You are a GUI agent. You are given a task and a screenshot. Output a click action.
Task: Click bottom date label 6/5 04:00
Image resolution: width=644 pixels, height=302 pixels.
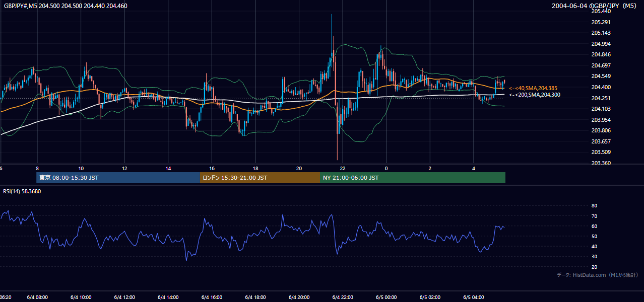pos(474,297)
